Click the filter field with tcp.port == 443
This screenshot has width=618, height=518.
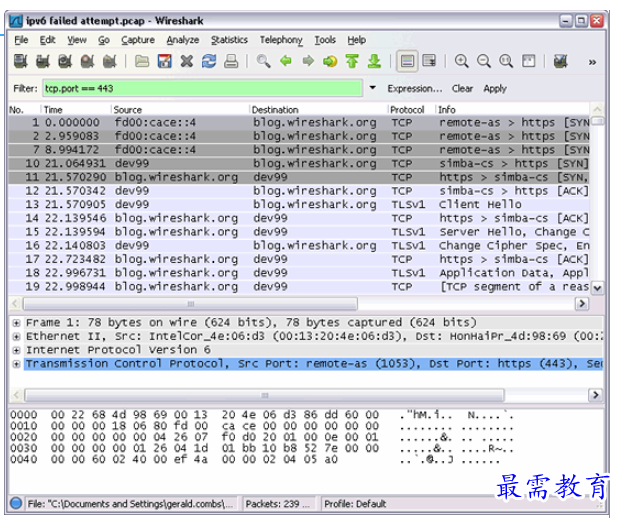202,88
